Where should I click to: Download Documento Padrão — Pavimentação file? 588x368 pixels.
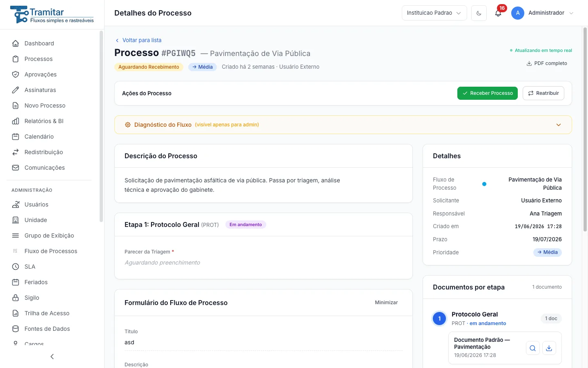pos(549,348)
